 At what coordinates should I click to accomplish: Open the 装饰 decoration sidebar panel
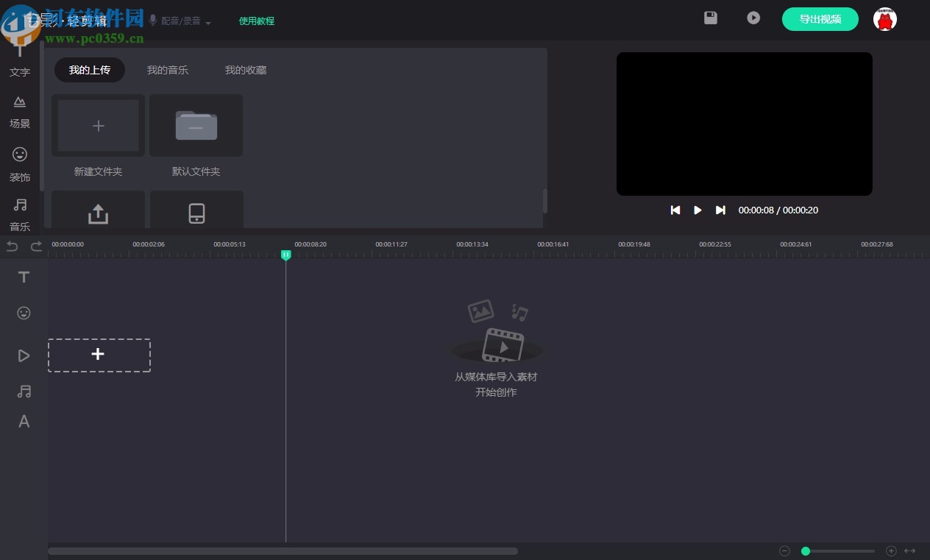[20, 165]
